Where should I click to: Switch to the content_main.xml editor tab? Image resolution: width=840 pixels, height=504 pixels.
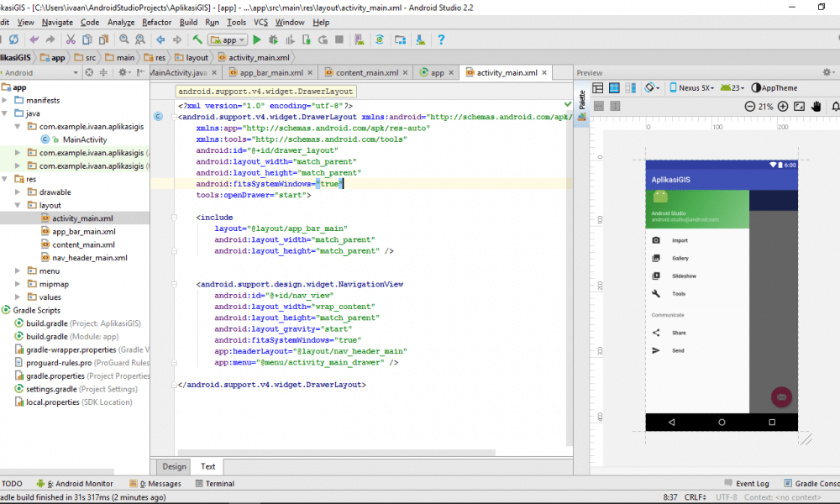[x=365, y=72]
